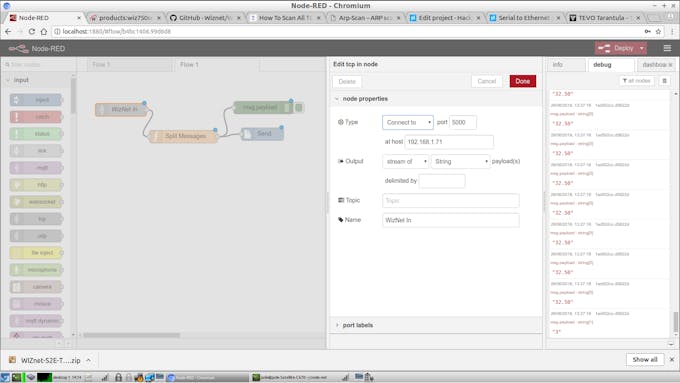Toggle the msg.payload debug node button
Image resolution: width=680 pixels, height=383 pixels.
[299, 108]
